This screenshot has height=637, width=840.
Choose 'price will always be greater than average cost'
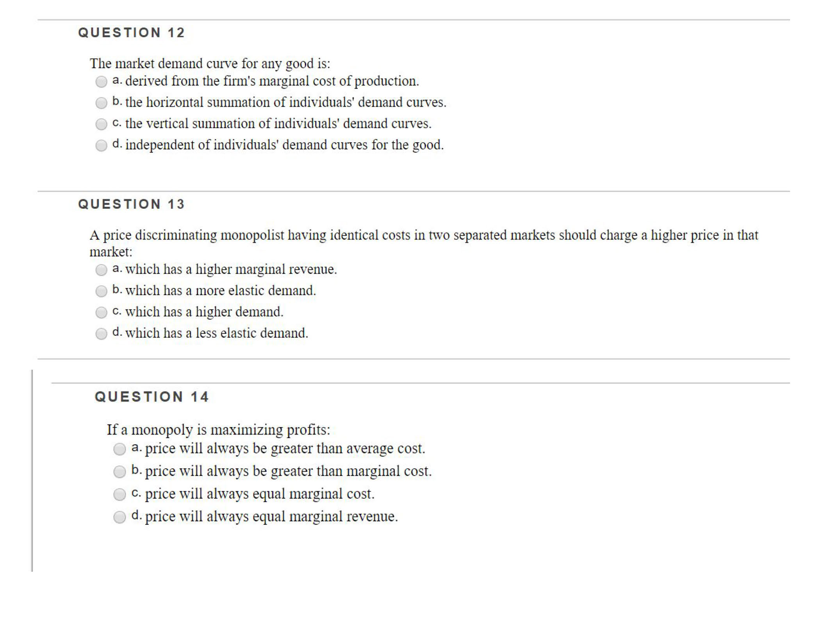coord(119,449)
